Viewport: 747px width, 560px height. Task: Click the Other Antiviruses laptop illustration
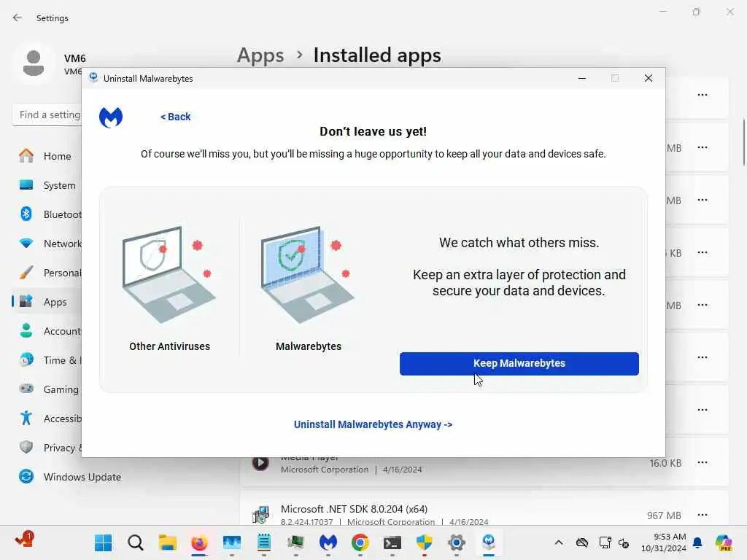[x=169, y=275]
